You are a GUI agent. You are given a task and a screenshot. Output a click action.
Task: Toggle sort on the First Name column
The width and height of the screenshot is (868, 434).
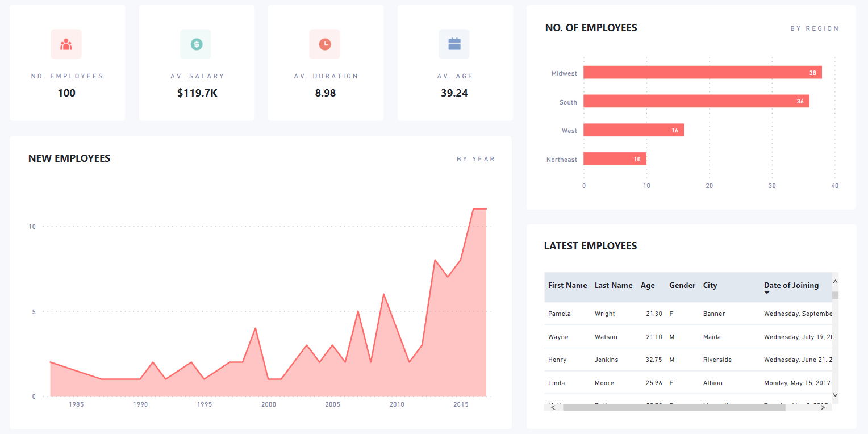point(567,285)
